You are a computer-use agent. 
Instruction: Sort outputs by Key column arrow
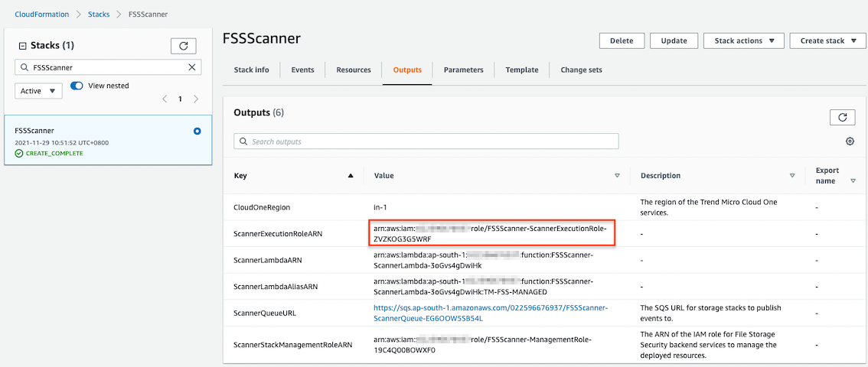351,176
